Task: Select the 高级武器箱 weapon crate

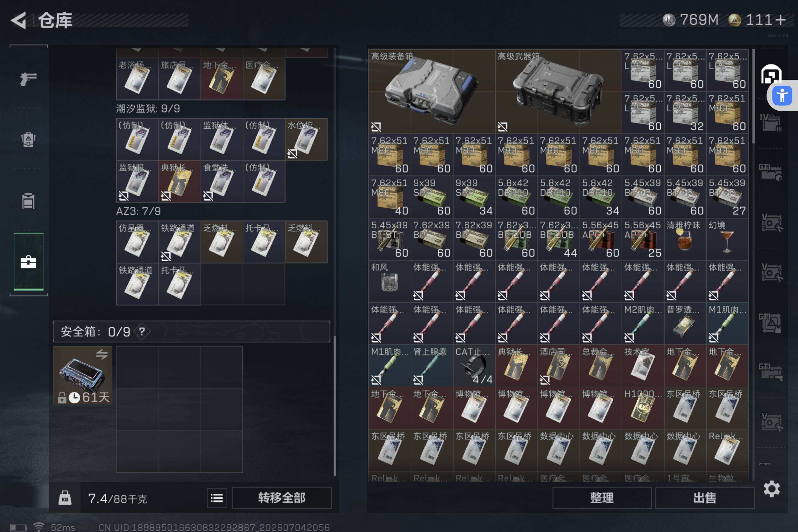Action: pos(559,91)
